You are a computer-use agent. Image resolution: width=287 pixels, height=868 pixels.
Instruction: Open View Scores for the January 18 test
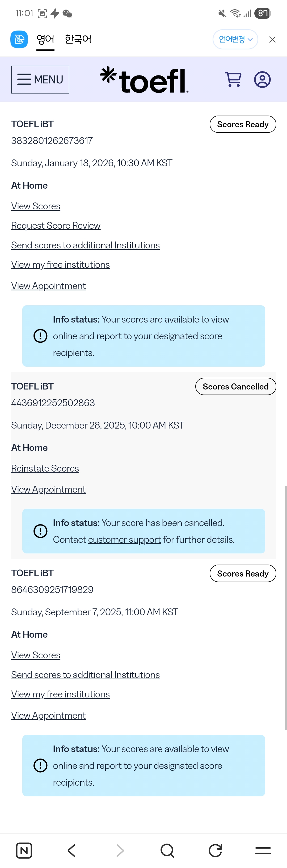tap(36, 206)
